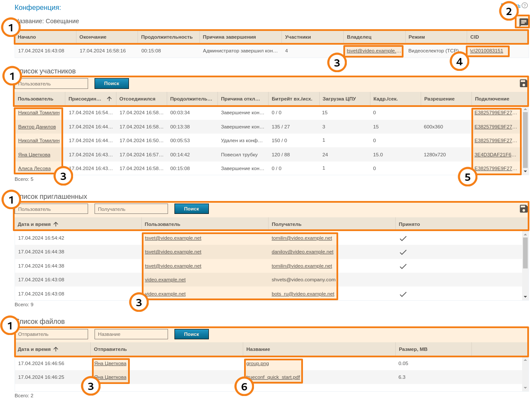Open conference CID link \c\2010083151
This screenshot has height=399, width=532.
tap(486, 51)
